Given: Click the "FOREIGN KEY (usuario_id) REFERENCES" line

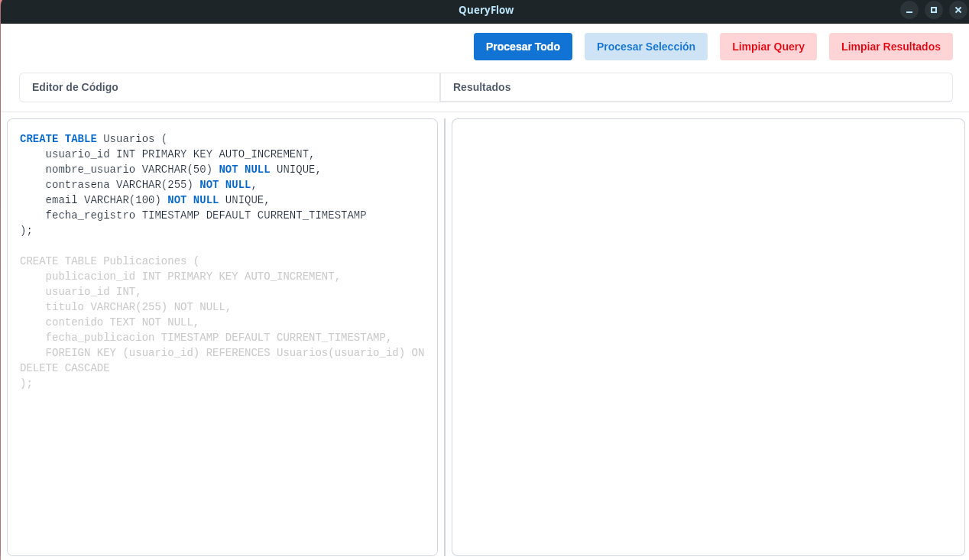Looking at the screenshot, I should pyautogui.click(x=235, y=353).
